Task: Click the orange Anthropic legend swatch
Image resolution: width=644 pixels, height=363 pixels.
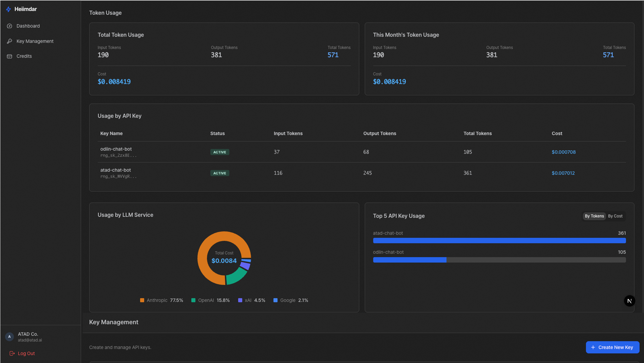Action: coord(142,300)
